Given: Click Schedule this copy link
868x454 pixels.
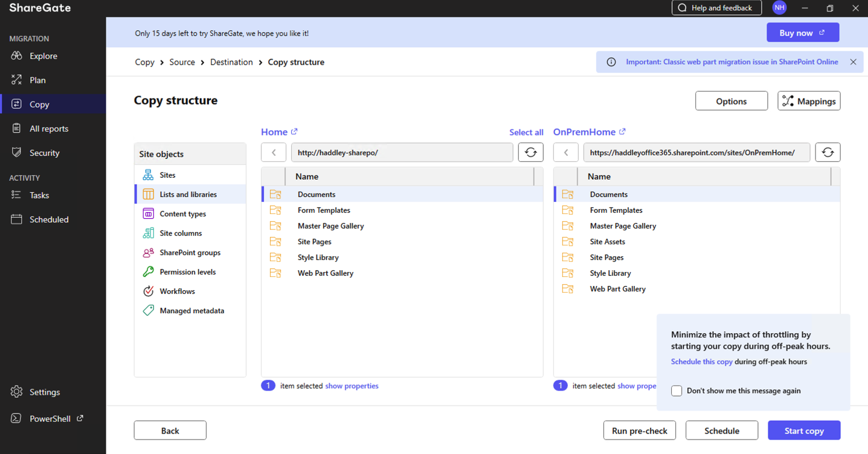Looking at the screenshot, I should [x=702, y=362].
